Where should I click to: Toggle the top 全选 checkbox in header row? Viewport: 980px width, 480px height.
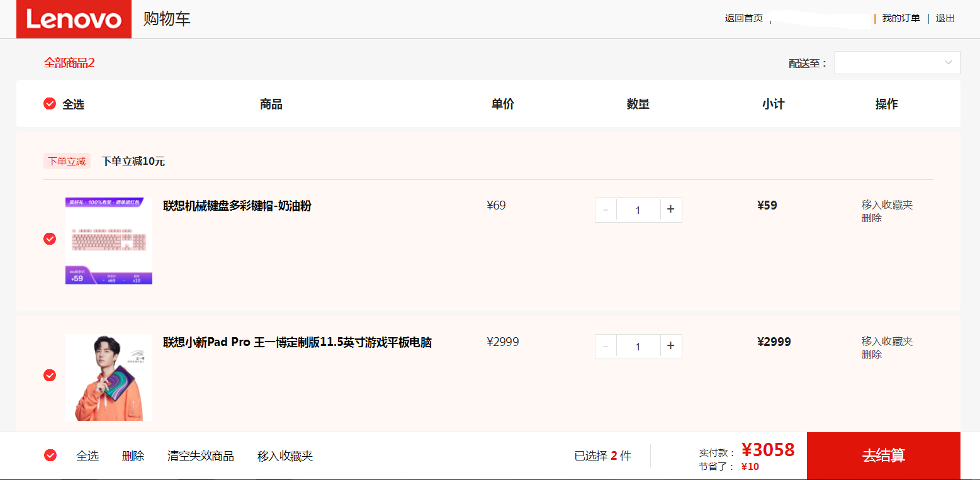(50, 104)
